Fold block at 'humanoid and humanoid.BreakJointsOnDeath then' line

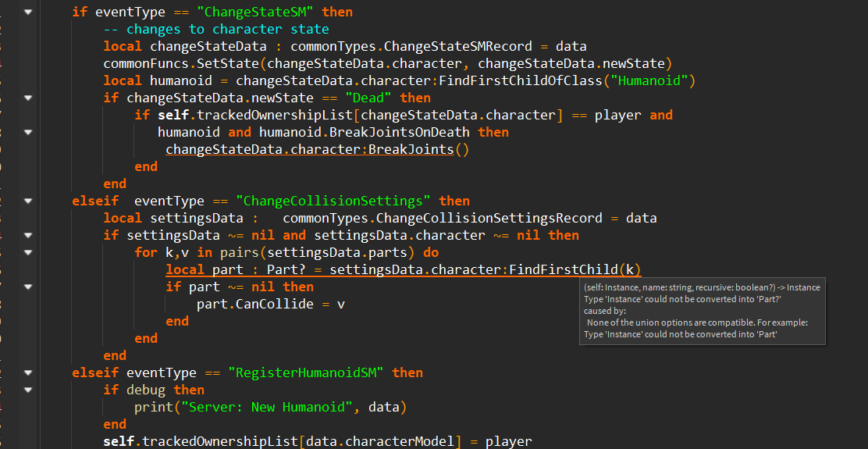point(28,132)
